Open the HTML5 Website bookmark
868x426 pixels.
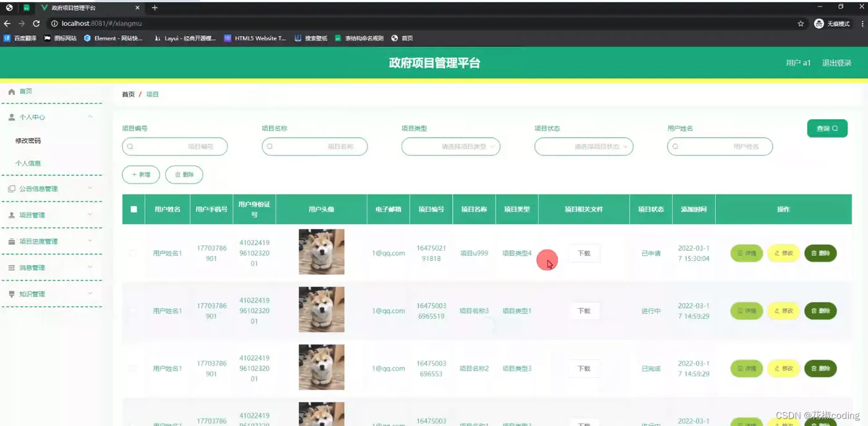pos(255,38)
